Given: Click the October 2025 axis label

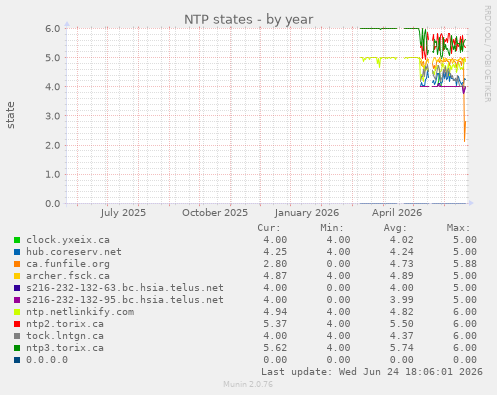Looking at the screenshot, I should coord(215,213).
